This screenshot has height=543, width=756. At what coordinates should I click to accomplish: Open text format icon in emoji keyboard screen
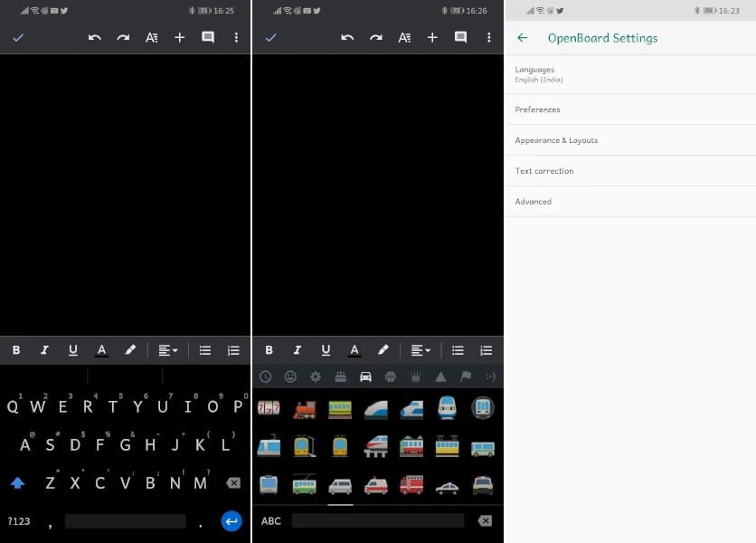[404, 38]
